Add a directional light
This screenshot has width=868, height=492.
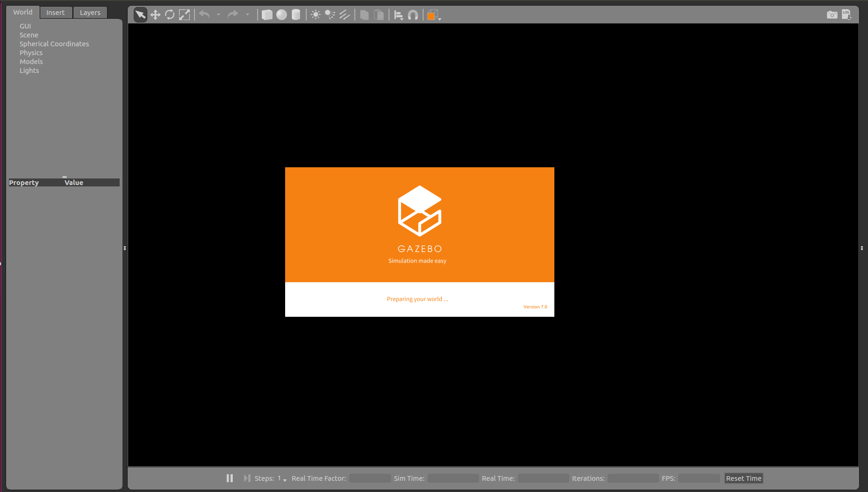(x=344, y=15)
